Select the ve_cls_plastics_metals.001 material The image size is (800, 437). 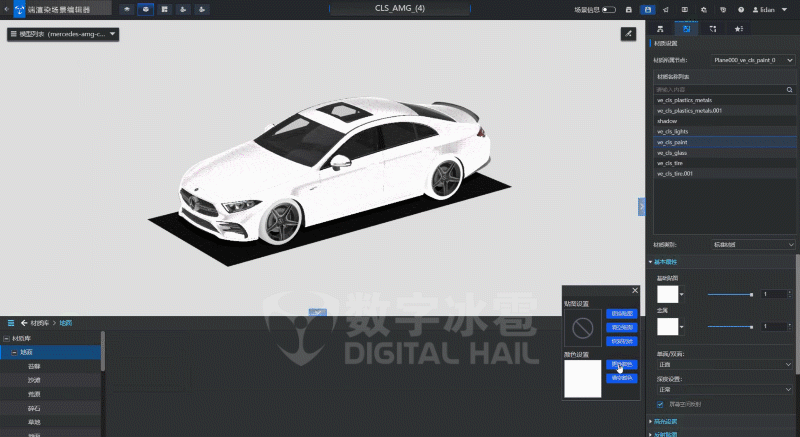click(x=724, y=111)
